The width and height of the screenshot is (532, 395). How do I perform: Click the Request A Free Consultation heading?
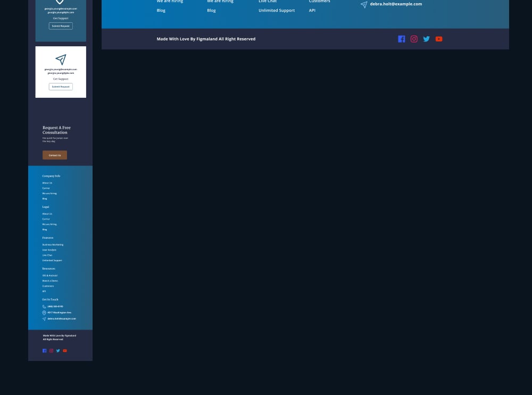click(56, 130)
